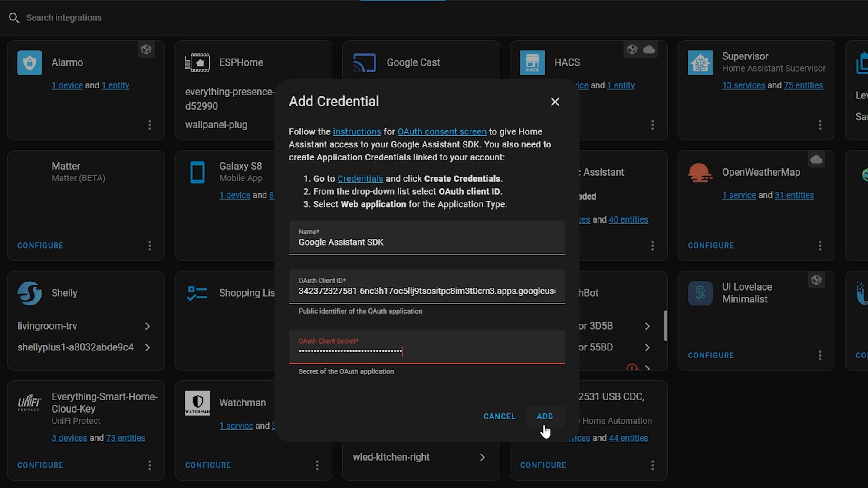Click CONFIGURE on the Watchman card

click(208, 465)
